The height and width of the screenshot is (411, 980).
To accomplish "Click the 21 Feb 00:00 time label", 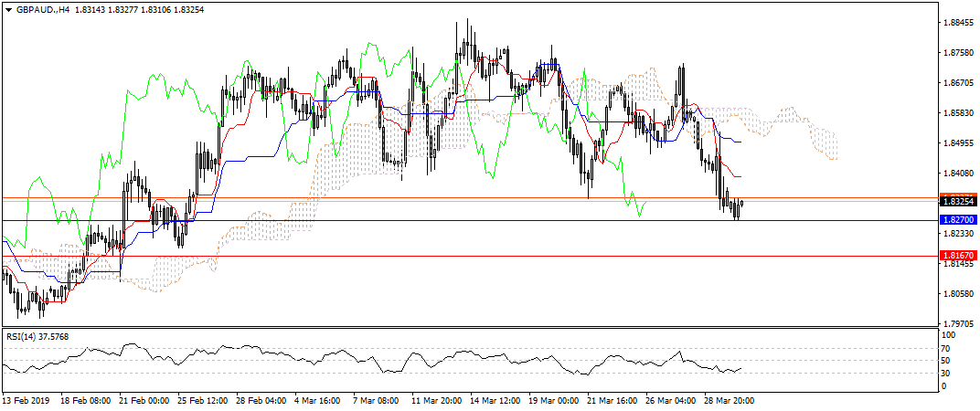I will click(x=145, y=400).
